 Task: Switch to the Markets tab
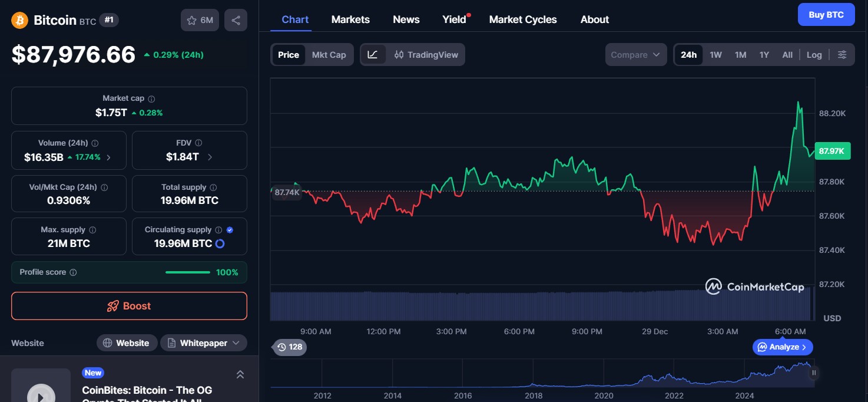(350, 19)
